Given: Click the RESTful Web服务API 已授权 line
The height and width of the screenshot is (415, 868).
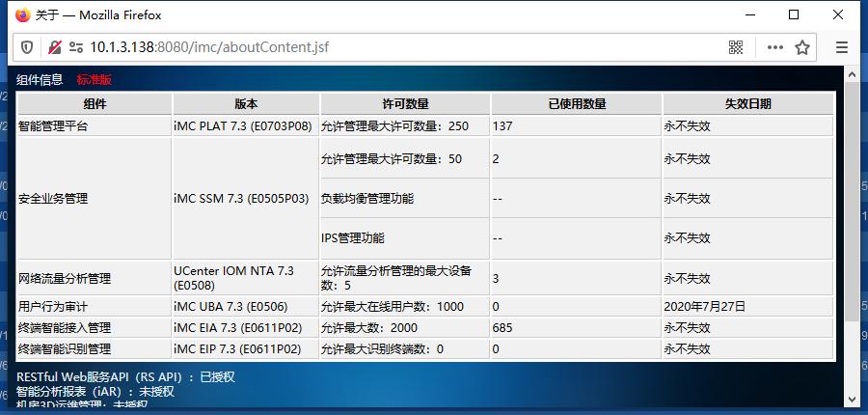Looking at the screenshot, I should 125,377.
